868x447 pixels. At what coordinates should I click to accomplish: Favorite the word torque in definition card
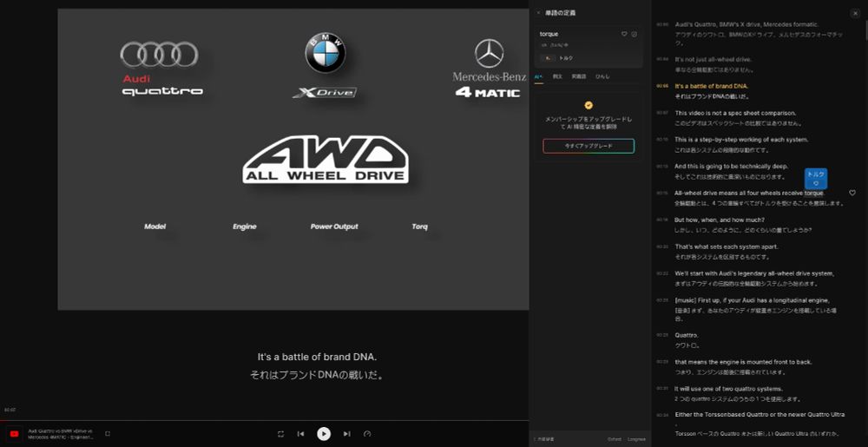(624, 34)
